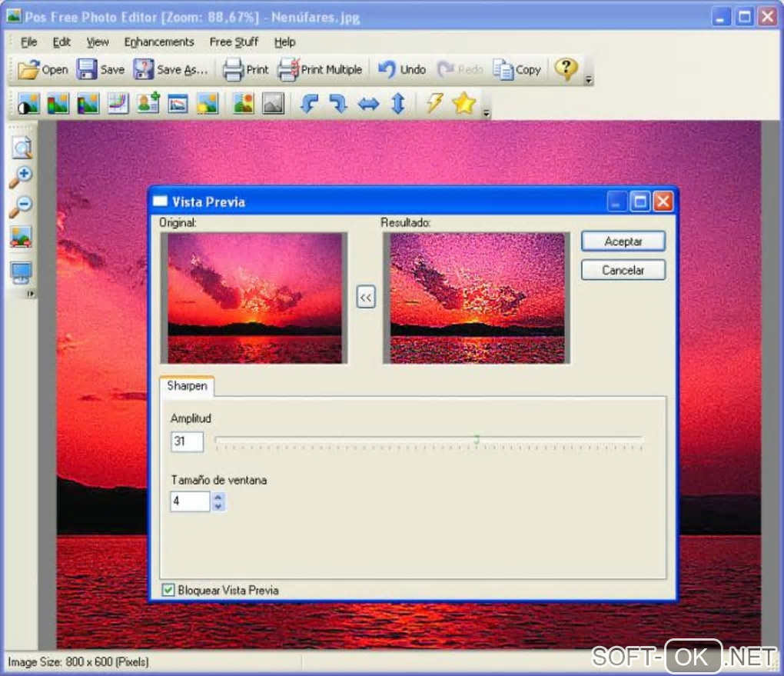Open an image with the Open button
784x676 pixels.
click(42, 69)
